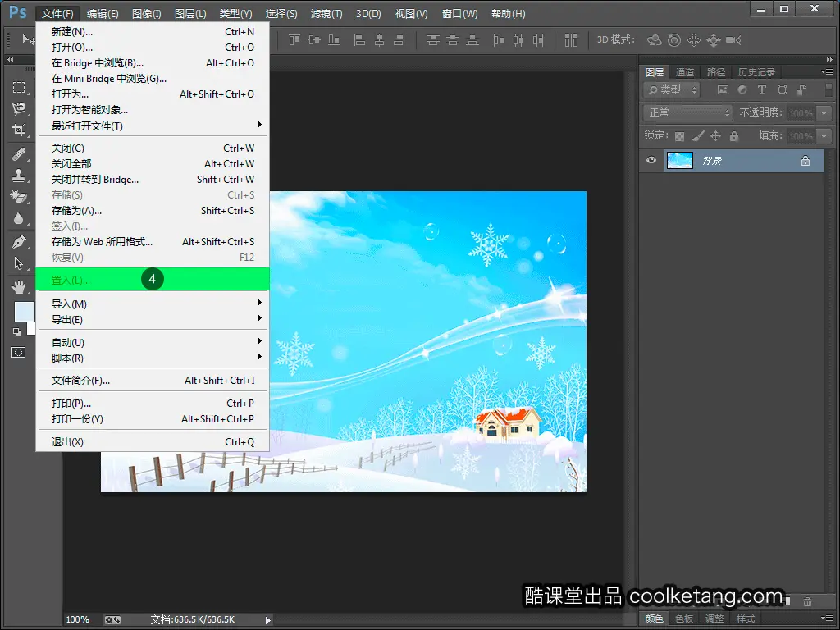This screenshot has height=630, width=840.
Task: Select the Crop tool
Action: point(20,130)
